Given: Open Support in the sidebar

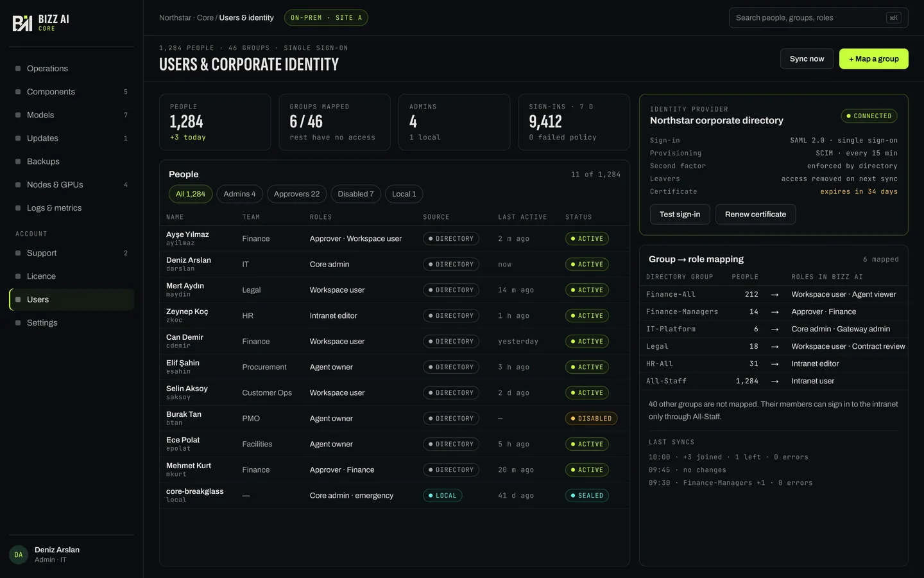Looking at the screenshot, I should tap(72, 253).
